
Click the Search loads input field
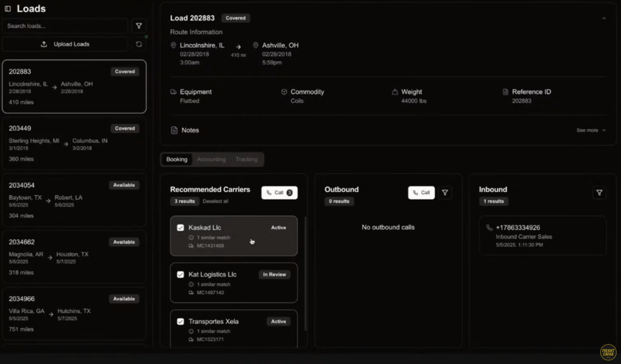(x=65, y=26)
